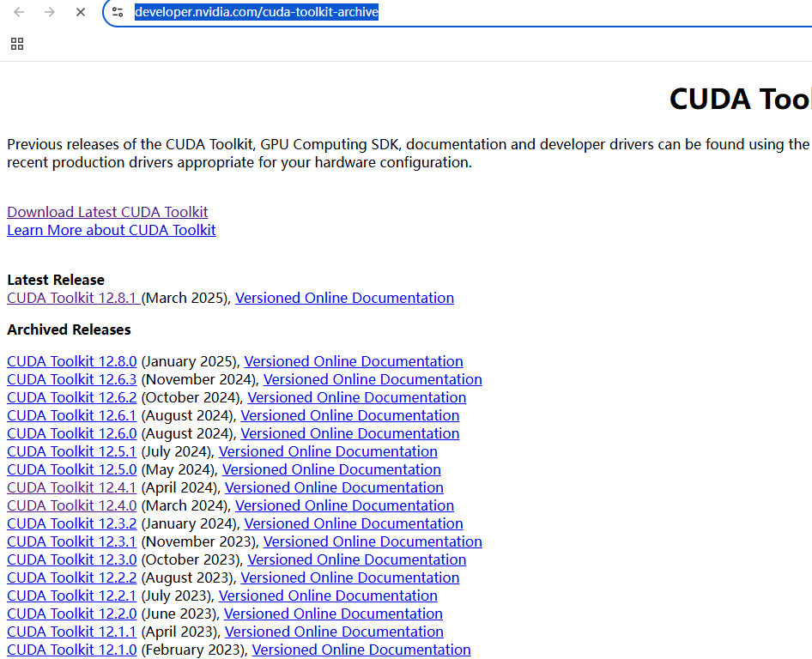Click the '(January 2025)' date text

point(190,361)
